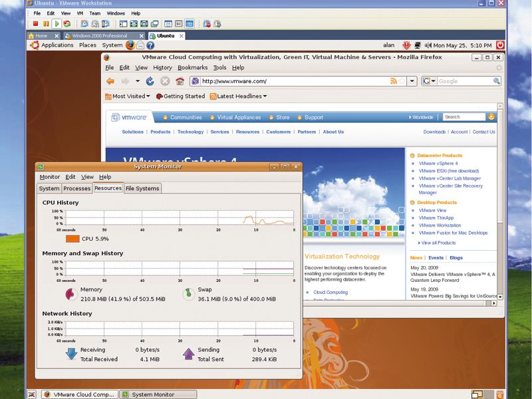
Task: Toggle the VMware sidebar view icon
Action: pyautogui.click(x=124, y=24)
